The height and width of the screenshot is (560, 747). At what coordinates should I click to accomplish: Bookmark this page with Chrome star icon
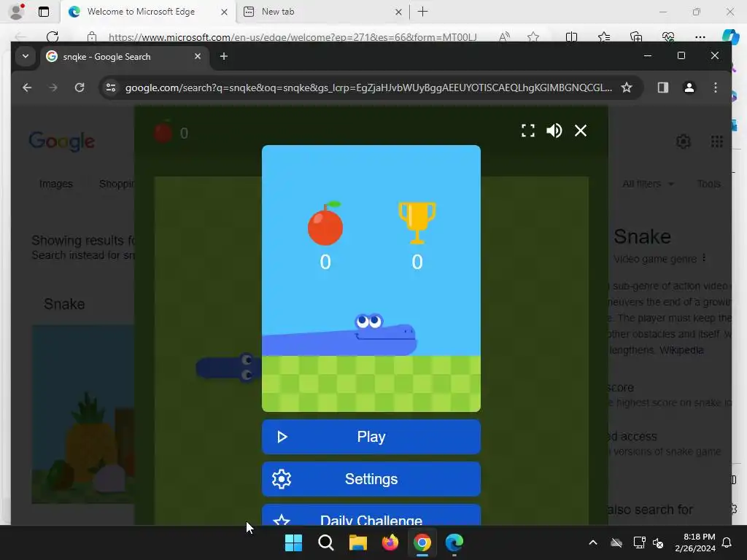point(627,87)
